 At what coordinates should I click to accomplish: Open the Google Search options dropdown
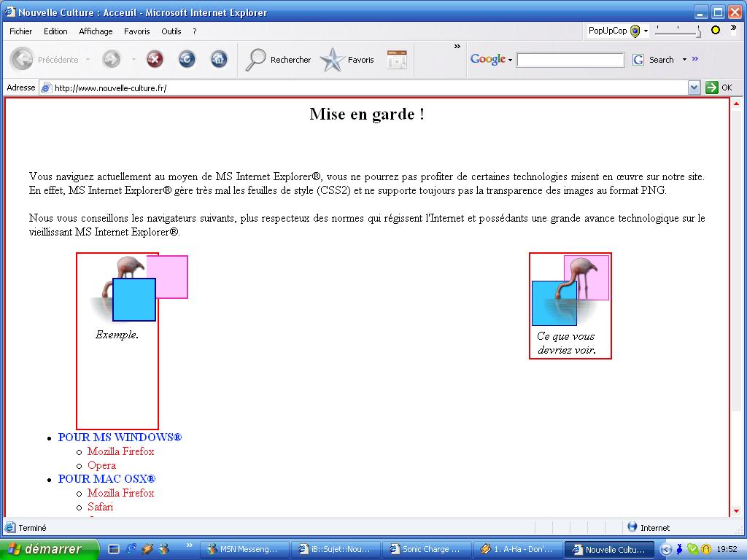(x=684, y=60)
